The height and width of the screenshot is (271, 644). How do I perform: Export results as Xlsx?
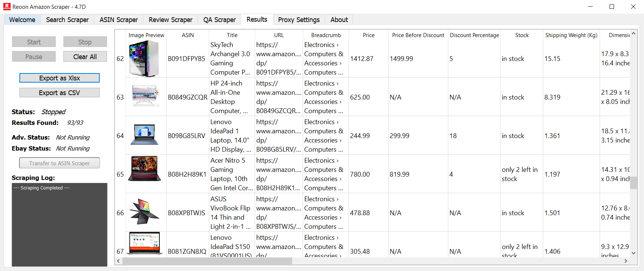click(59, 78)
